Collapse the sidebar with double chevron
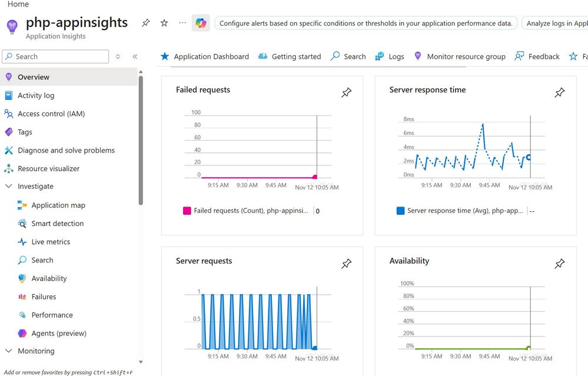Image resolution: width=588 pixels, height=376 pixels. [x=135, y=56]
